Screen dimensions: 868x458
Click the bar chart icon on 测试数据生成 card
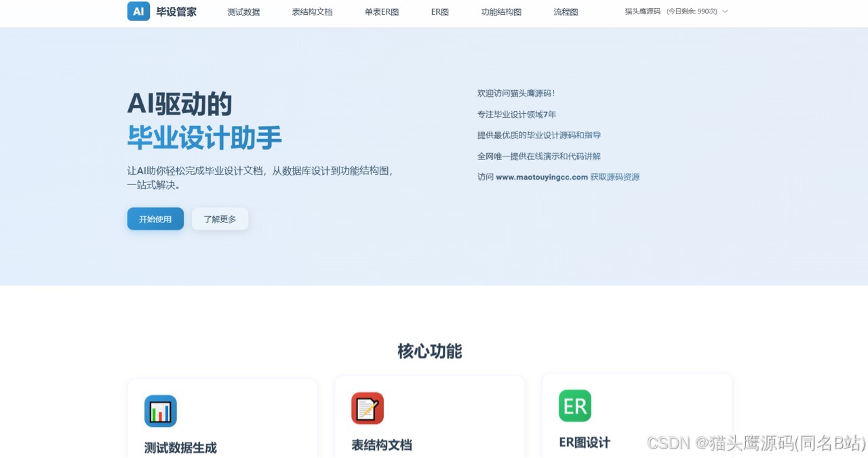[x=161, y=411]
